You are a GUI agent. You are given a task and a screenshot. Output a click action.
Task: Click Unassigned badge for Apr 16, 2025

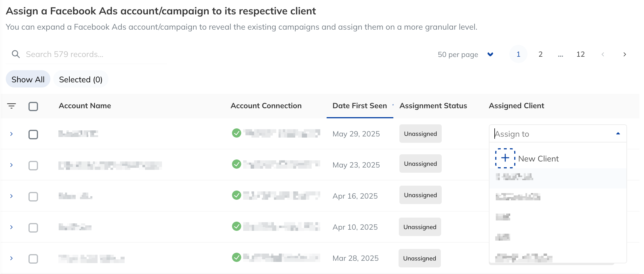pos(420,195)
